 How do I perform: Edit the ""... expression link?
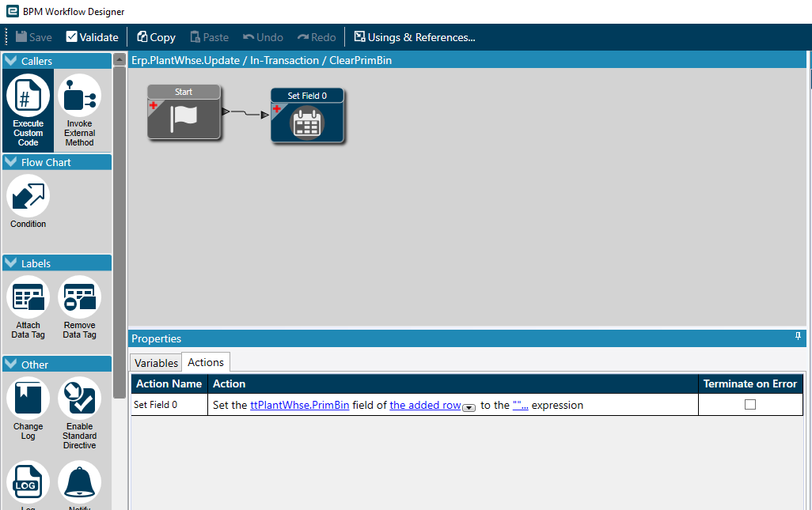[x=521, y=405]
